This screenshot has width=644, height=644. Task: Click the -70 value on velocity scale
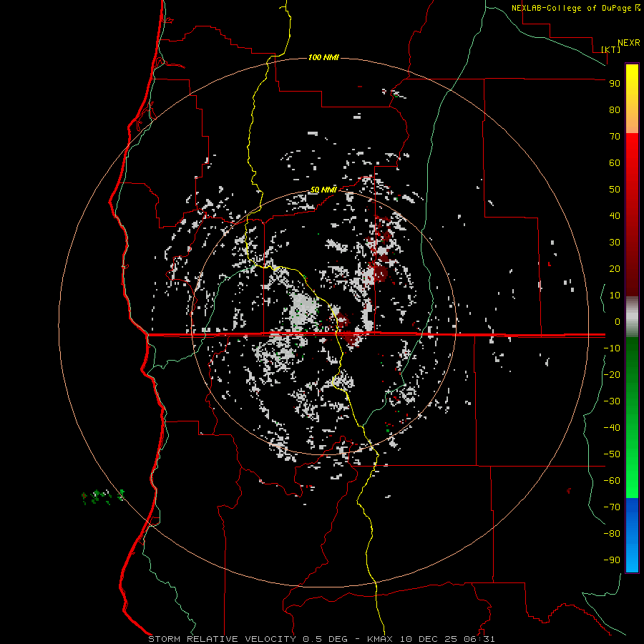(x=612, y=507)
